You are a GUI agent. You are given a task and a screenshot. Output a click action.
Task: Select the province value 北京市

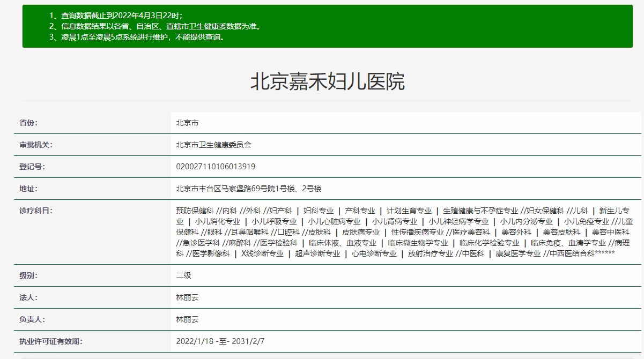click(187, 123)
